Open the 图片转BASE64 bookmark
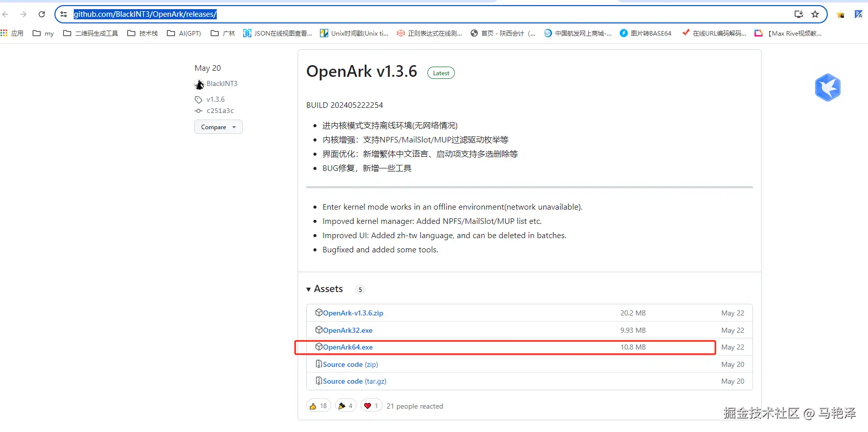Viewport: 868px width, 432px height. [645, 33]
